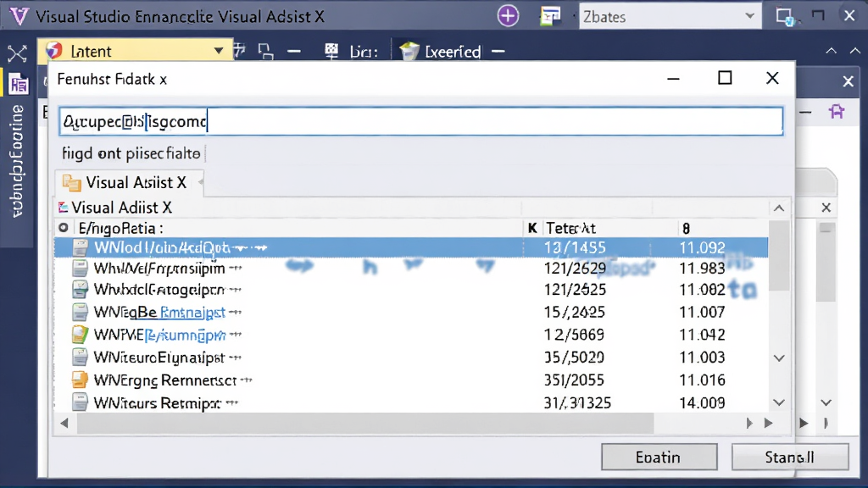
Task: Click the purple plus circle icon
Action: (x=508, y=16)
